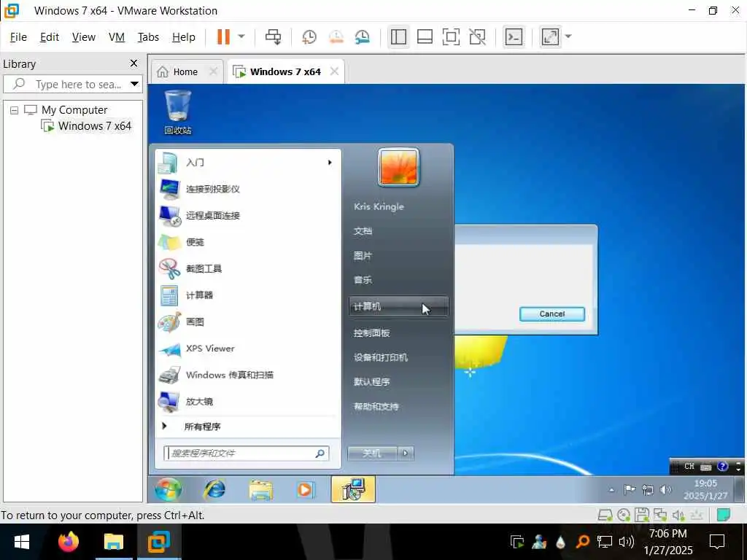The width and height of the screenshot is (747, 560).
Task: Pause the virtual machine
Action: tap(223, 36)
